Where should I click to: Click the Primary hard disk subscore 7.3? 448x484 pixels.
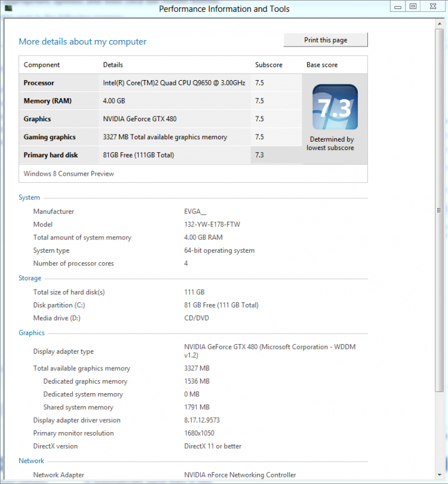[x=259, y=155]
